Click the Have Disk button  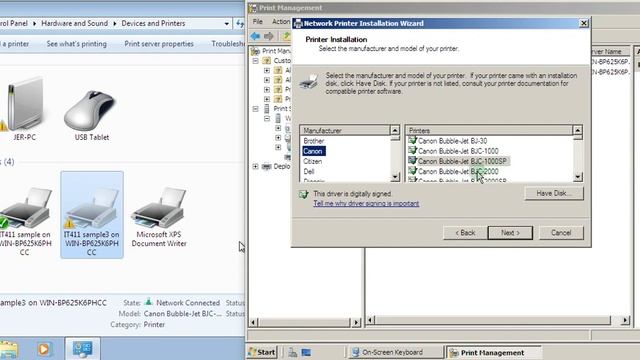tap(554, 193)
